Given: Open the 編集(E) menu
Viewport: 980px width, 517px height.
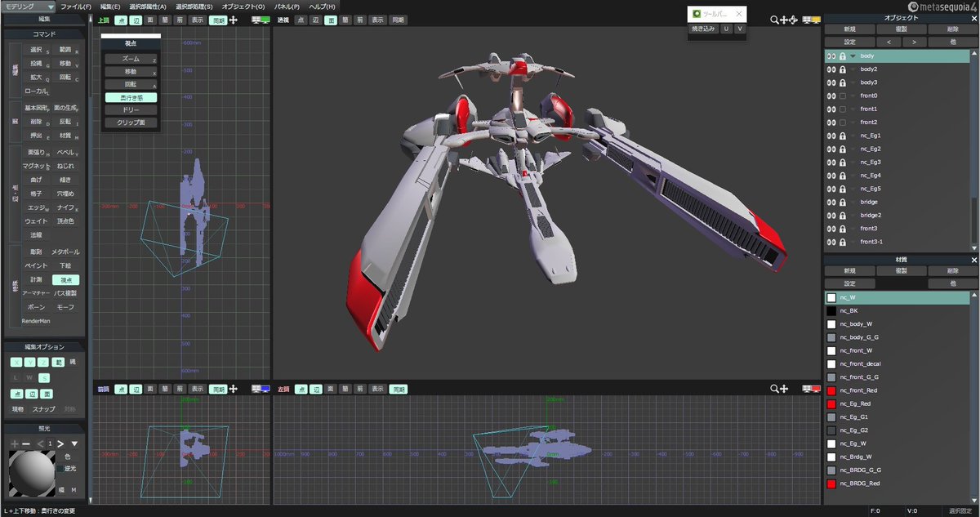Looking at the screenshot, I should (x=110, y=7).
